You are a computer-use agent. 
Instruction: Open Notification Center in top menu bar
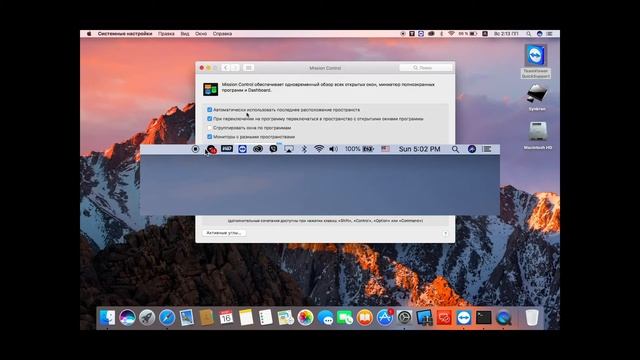pos(549,34)
